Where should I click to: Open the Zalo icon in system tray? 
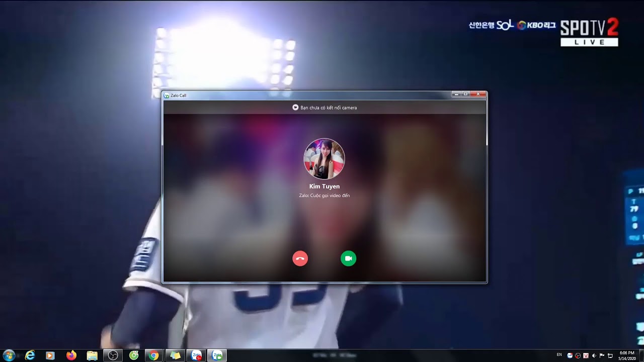pos(570,355)
